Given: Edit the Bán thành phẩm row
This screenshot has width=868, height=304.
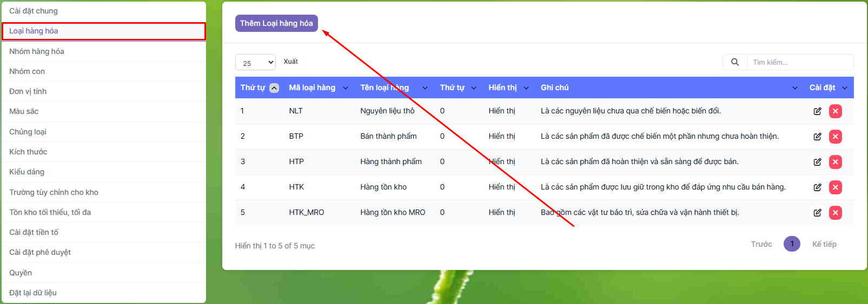Looking at the screenshot, I should point(817,137).
